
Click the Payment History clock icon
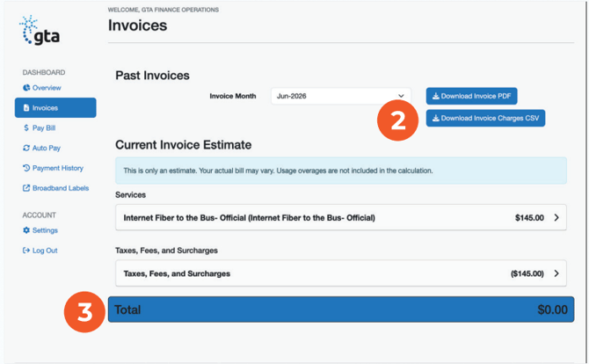[x=26, y=168]
